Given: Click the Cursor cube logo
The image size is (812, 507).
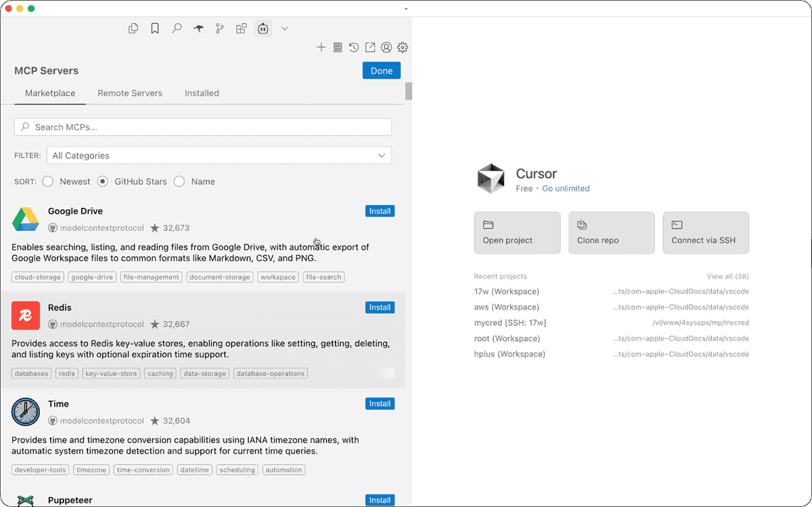Looking at the screenshot, I should pyautogui.click(x=491, y=179).
